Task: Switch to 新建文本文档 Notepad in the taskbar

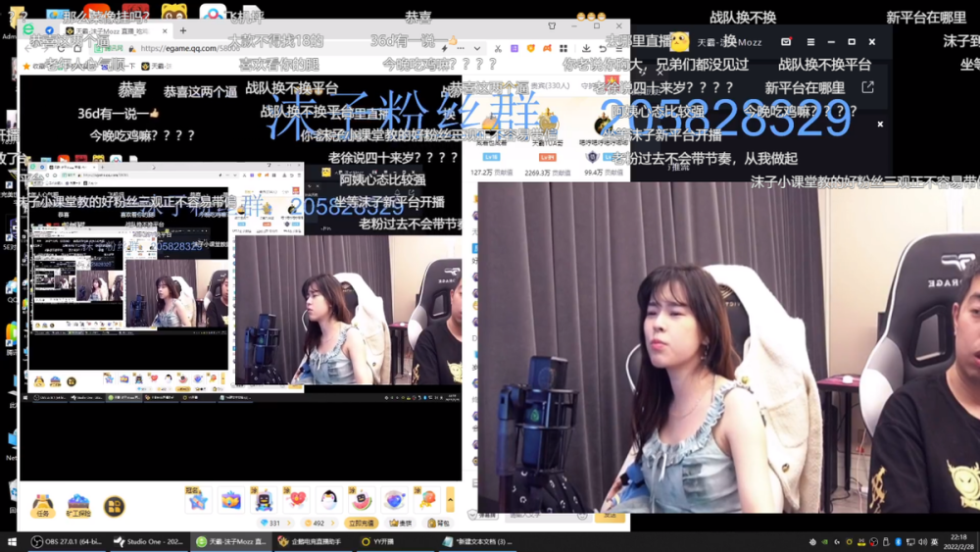Action: coord(478,541)
